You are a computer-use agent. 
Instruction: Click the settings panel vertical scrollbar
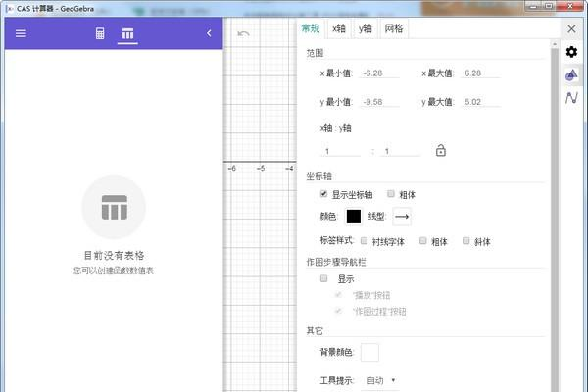[x=555, y=218]
